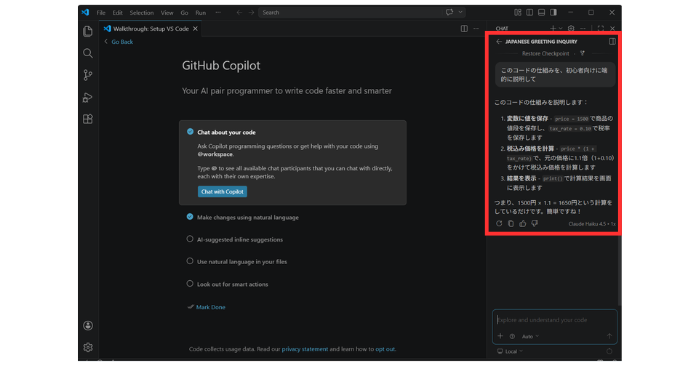Click the Mark Done link
This screenshot has height=365, width=698.
(x=211, y=307)
